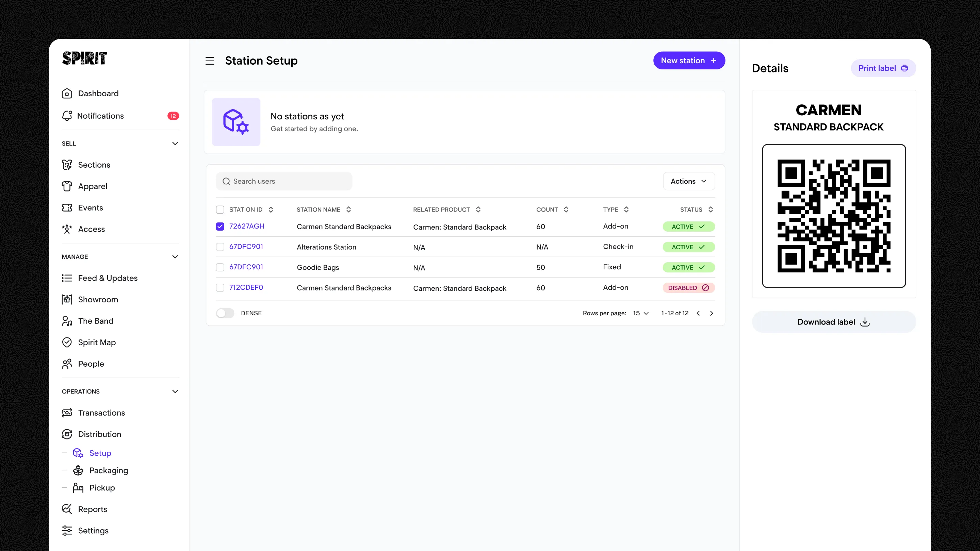Click the Showroom icon in sidebar

coord(67,300)
